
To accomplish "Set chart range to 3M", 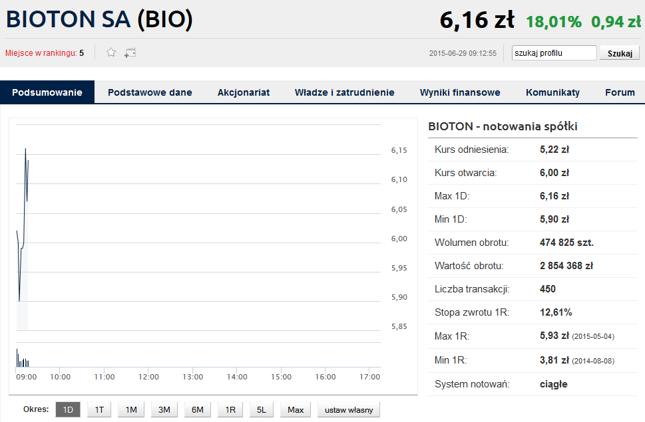I will [164, 409].
